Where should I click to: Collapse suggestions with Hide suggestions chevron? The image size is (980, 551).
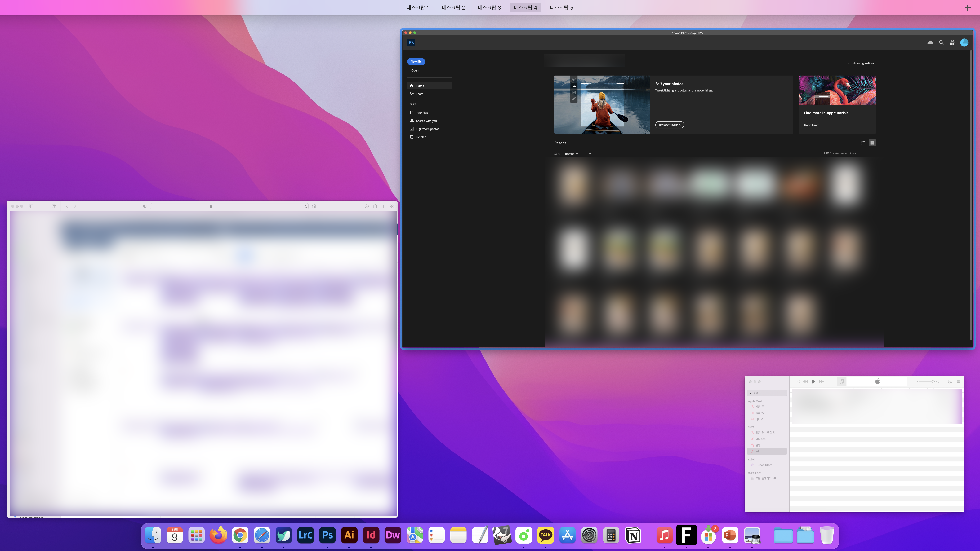coord(848,64)
